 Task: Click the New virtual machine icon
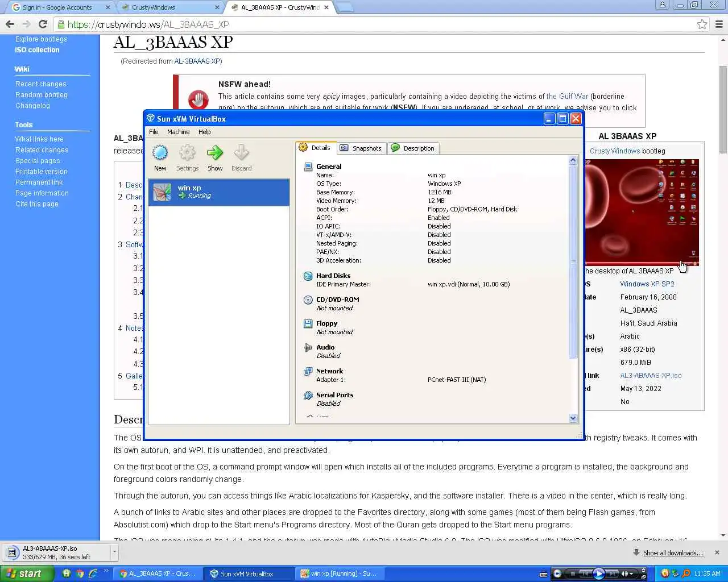coord(160,153)
